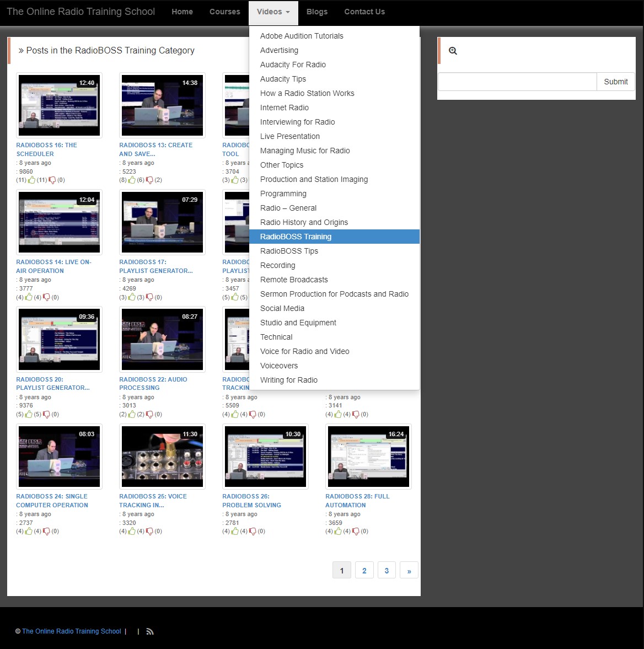Choose Studio and Equipment category
This screenshot has width=644, height=649.
[335, 323]
